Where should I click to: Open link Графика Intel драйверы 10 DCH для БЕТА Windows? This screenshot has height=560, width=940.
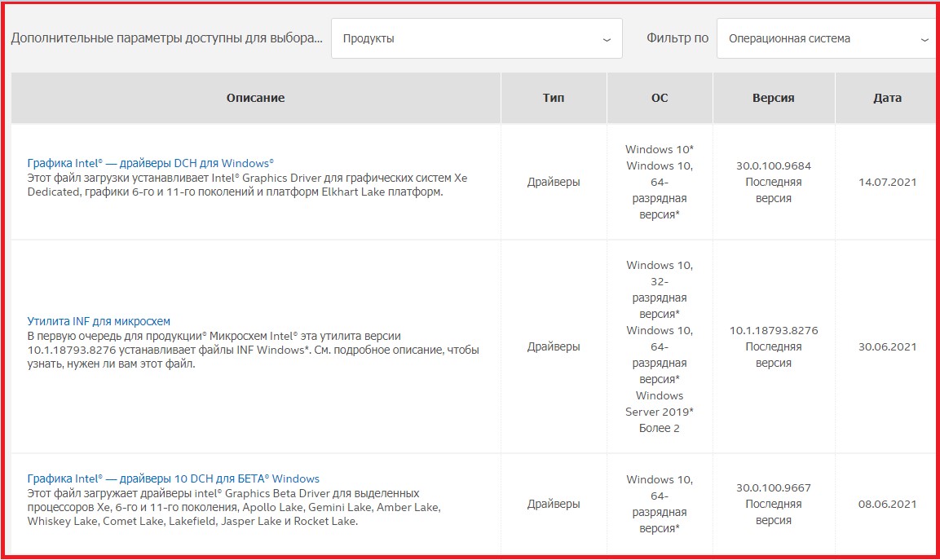click(174, 478)
